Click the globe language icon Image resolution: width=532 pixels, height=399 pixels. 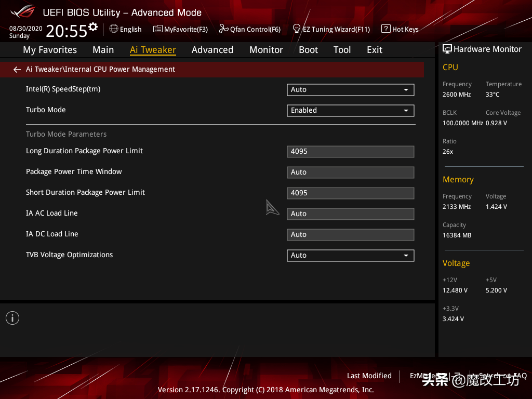(114, 29)
